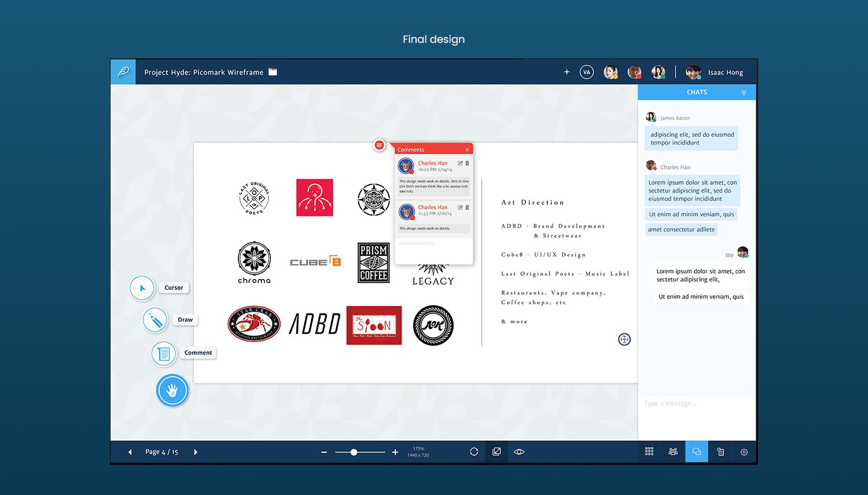Select the VA user avatar

coord(587,72)
